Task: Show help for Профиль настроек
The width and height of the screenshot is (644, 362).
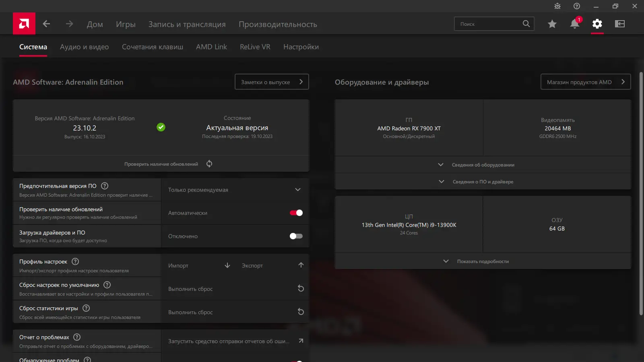Action: coord(75,261)
